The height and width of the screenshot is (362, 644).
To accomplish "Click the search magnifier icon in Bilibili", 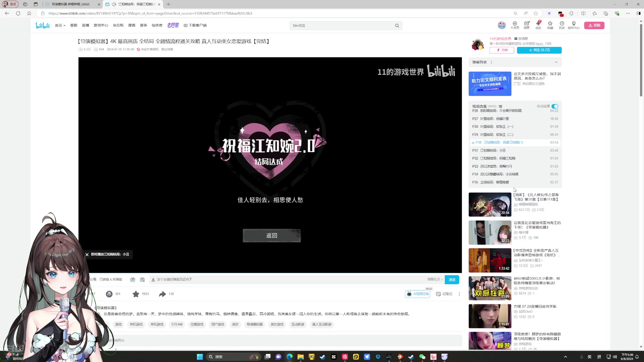I will [397, 25].
